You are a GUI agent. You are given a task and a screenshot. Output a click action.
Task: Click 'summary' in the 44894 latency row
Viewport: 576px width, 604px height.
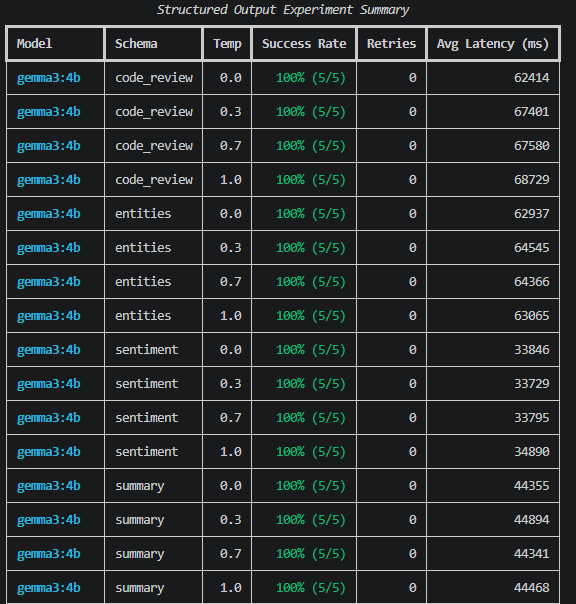tap(139, 520)
